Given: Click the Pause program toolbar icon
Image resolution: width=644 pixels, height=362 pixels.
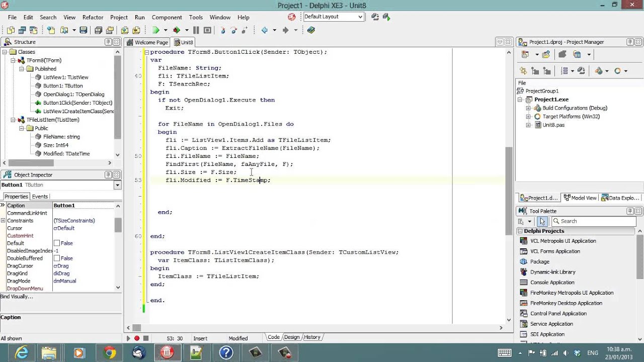Looking at the screenshot, I should point(196,30).
